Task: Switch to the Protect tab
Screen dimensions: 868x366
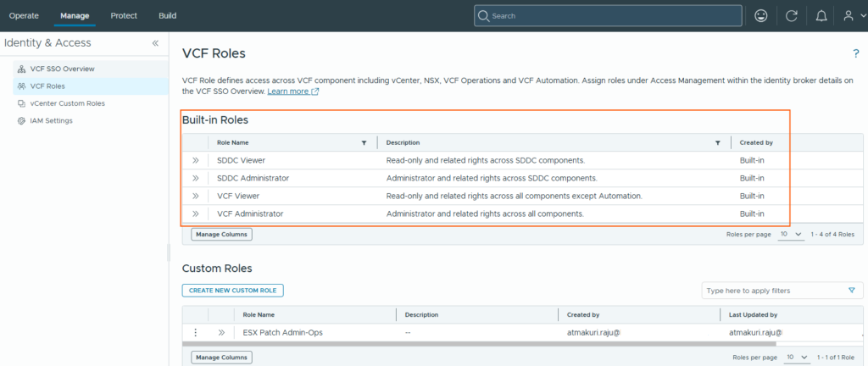Action: (x=124, y=15)
